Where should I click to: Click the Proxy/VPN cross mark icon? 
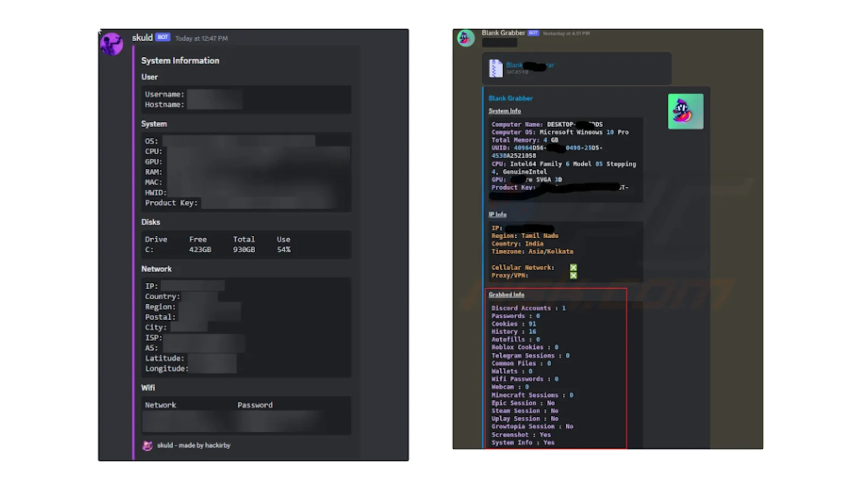tap(573, 275)
